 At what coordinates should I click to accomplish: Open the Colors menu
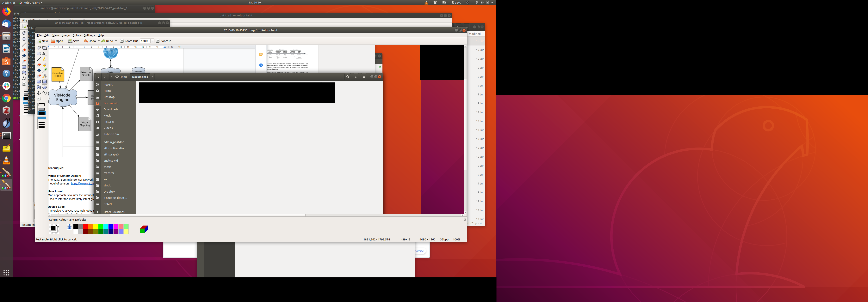pos(77,35)
